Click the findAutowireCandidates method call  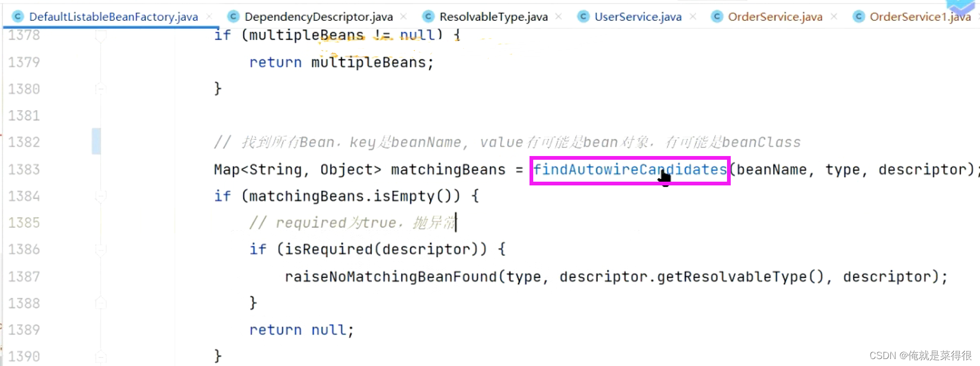(630, 170)
